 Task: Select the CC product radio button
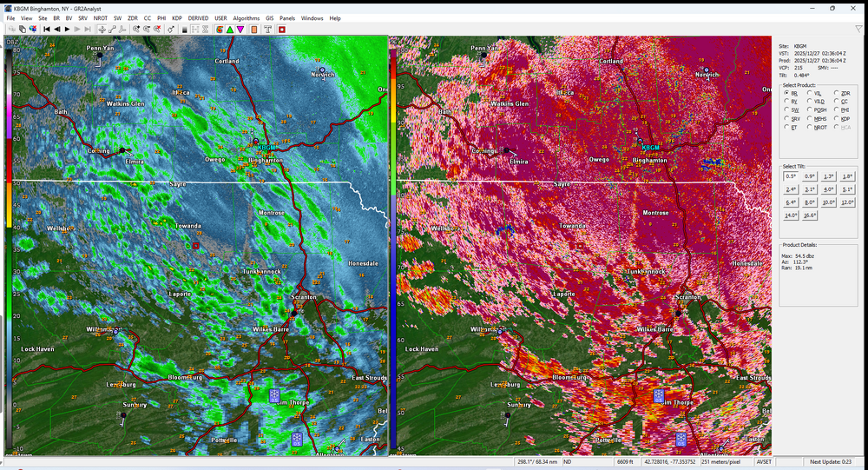coord(837,101)
